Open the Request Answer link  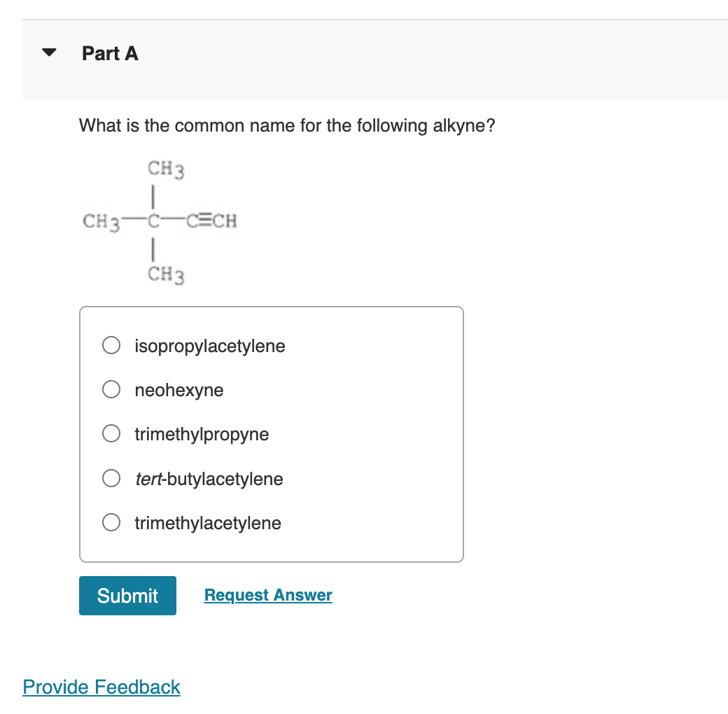268,595
